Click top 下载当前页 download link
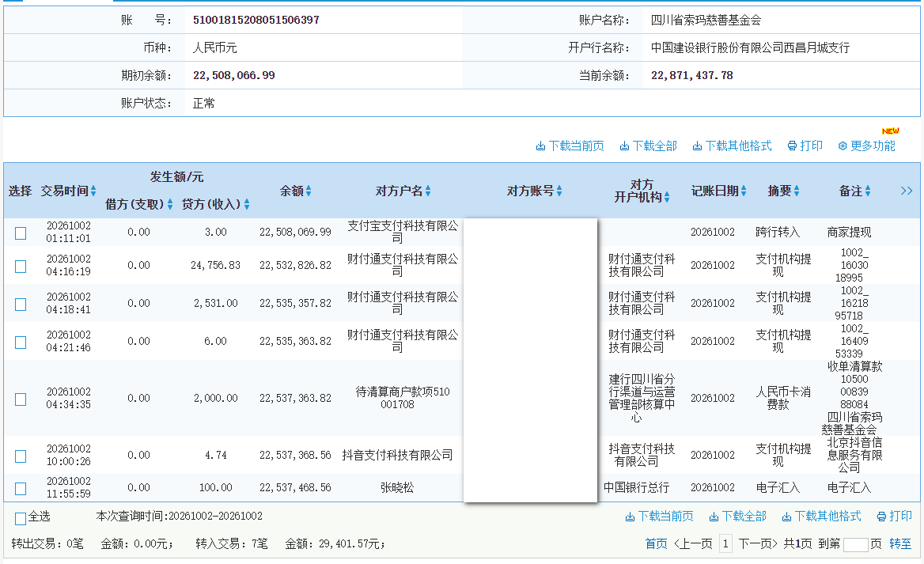The width and height of the screenshot is (924, 564). click(x=570, y=146)
